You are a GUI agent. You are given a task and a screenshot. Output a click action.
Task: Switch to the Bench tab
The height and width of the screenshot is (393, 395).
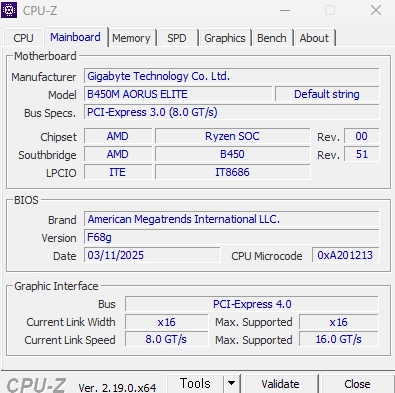[272, 38]
